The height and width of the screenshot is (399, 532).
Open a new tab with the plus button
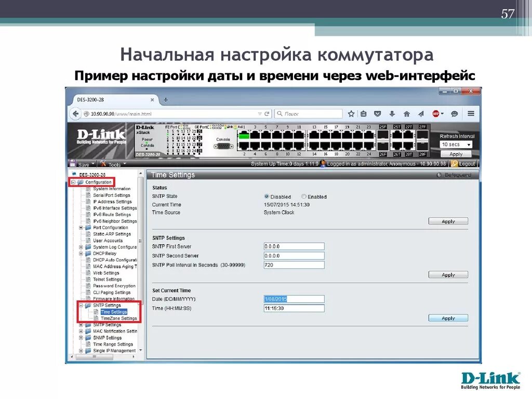(x=166, y=100)
